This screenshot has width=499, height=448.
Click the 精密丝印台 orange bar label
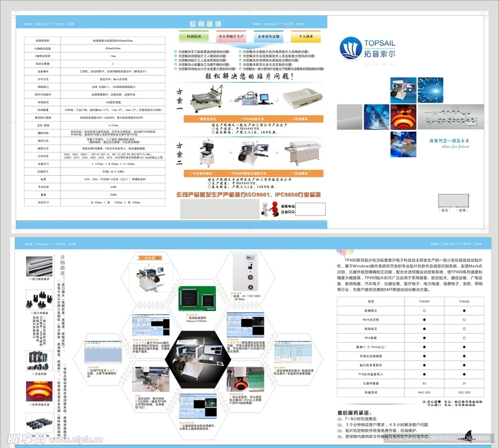[207, 119]
